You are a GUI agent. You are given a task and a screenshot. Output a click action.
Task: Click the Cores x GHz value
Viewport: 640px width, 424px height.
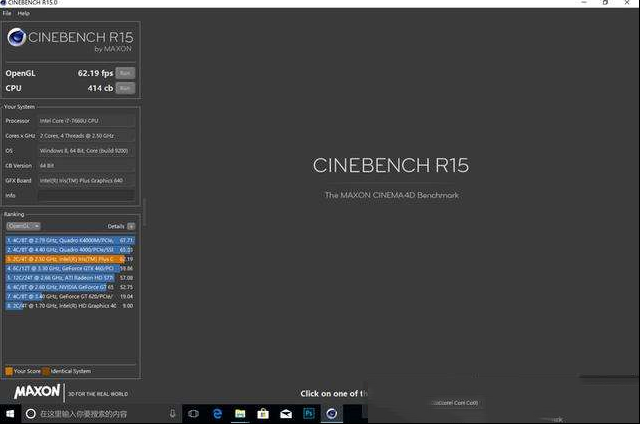(x=86, y=136)
